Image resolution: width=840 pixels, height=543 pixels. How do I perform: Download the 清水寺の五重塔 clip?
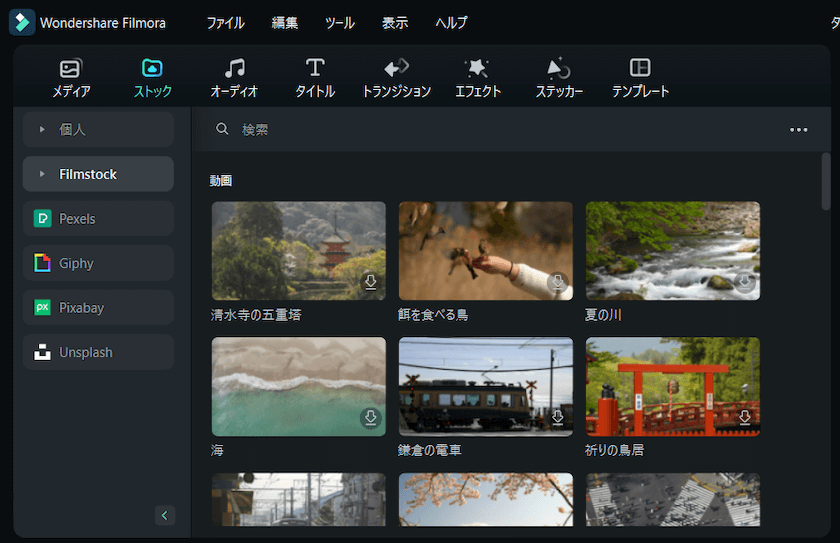click(x=371, y=282)
